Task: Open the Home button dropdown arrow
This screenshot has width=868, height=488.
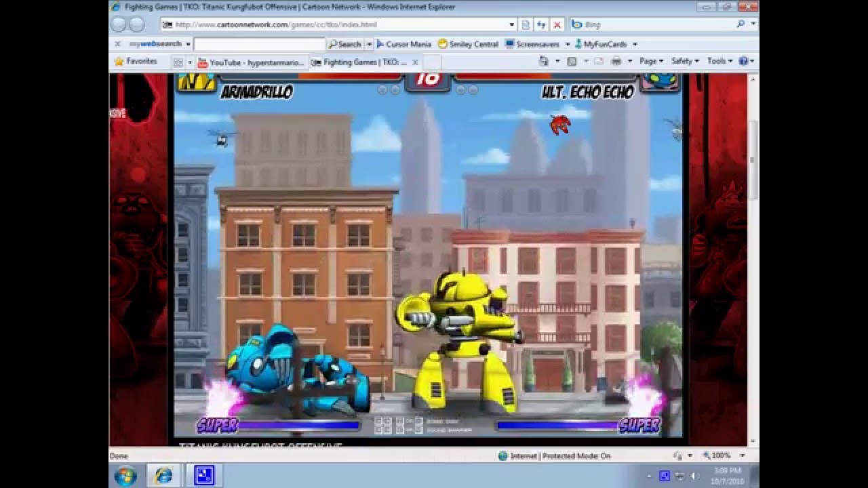Action: coord(557,61)
